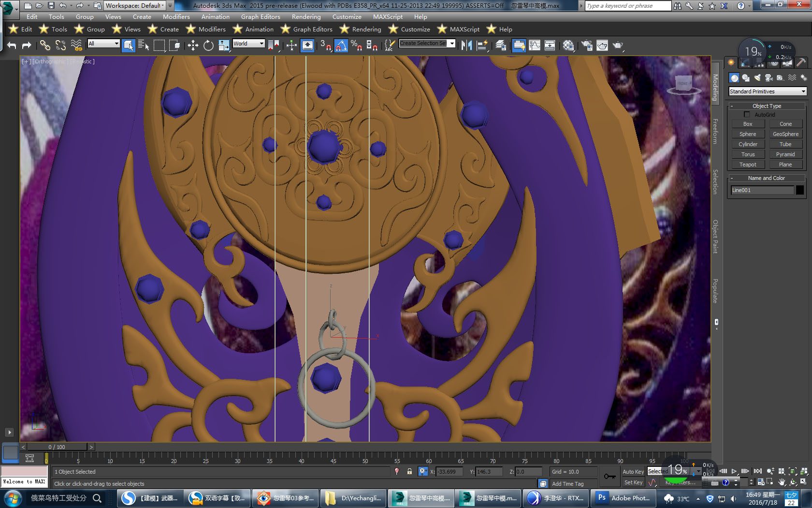Click the black object color swatch
Screen dimensions: 812x508
click(800, 190)
